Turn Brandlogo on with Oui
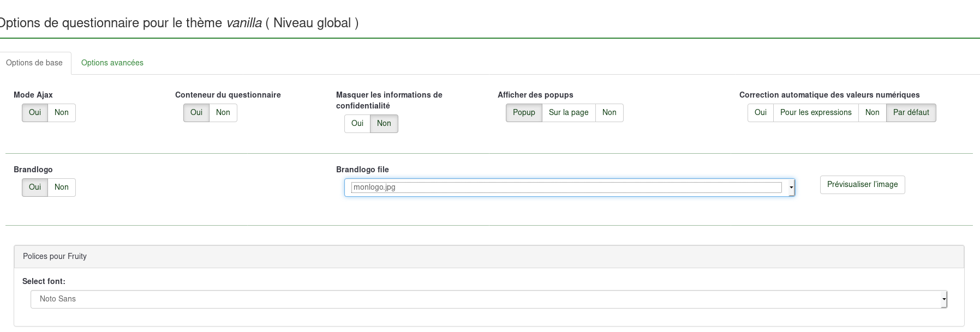Screen dimensions: 980x332 35,187
